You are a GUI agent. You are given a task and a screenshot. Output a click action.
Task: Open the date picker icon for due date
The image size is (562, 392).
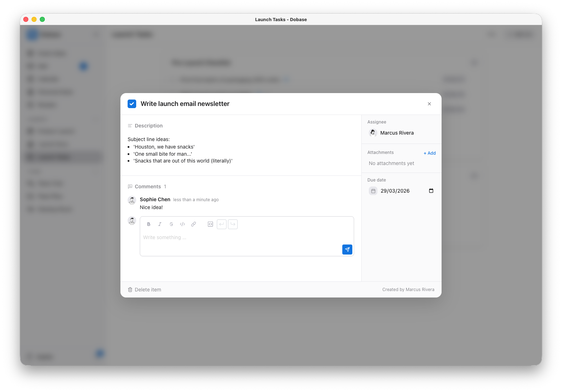click(x=431, y=191)
